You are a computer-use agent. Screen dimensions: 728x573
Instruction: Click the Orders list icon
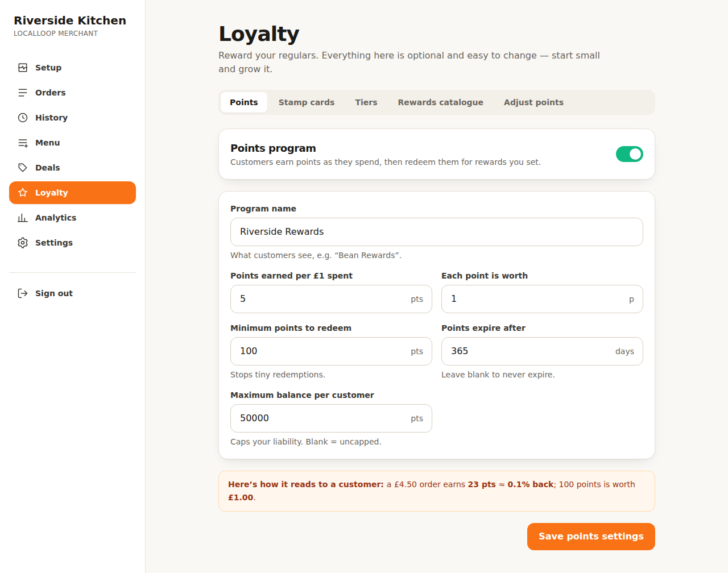23,93
